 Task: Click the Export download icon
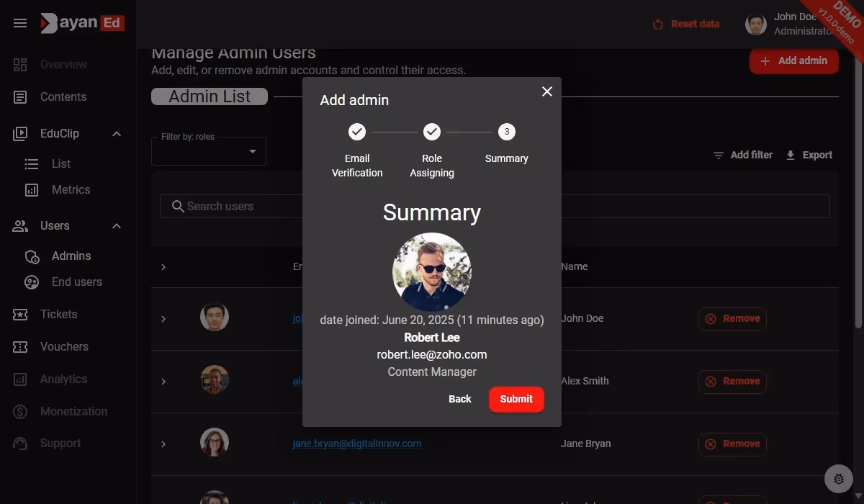point(791,156)
